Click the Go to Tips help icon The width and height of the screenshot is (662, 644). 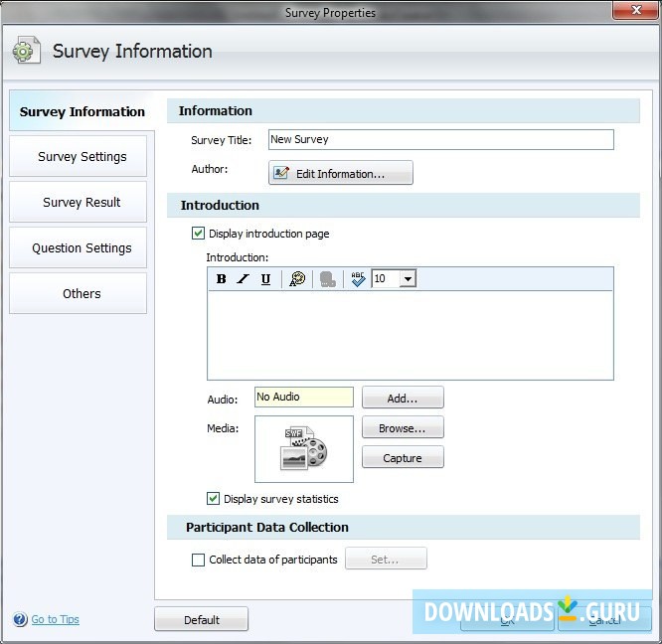coord(20,620)
